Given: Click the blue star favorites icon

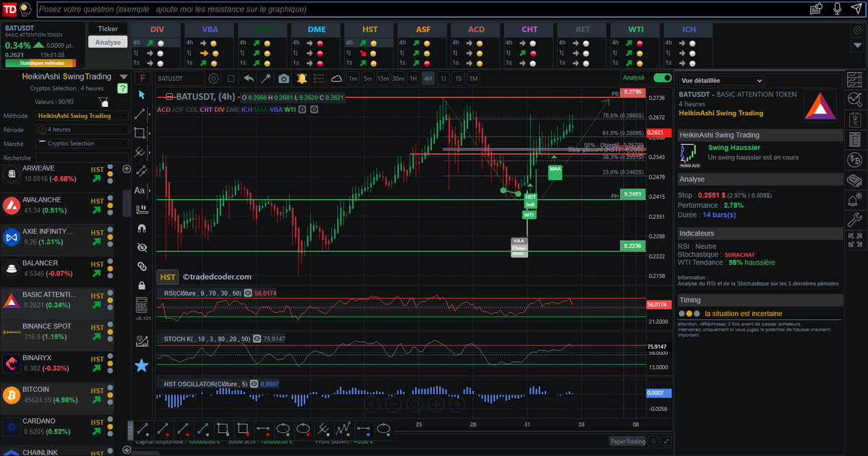Looking at the screenshot, I should coord(141,366).
